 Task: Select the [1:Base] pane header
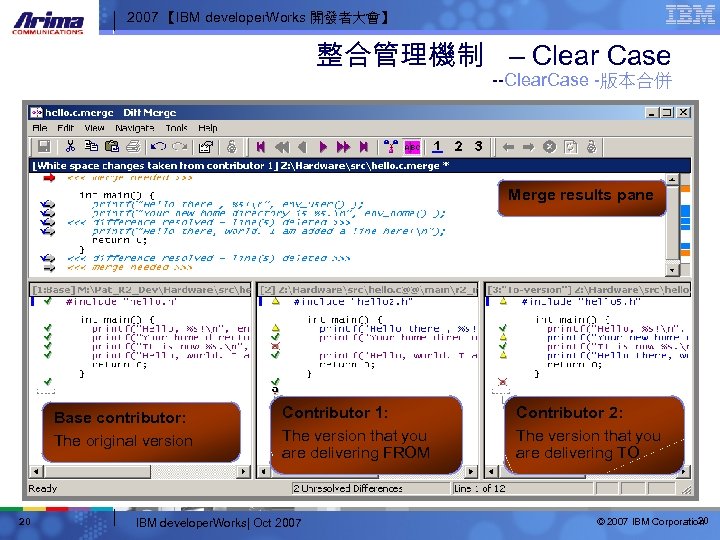(140, 290)
